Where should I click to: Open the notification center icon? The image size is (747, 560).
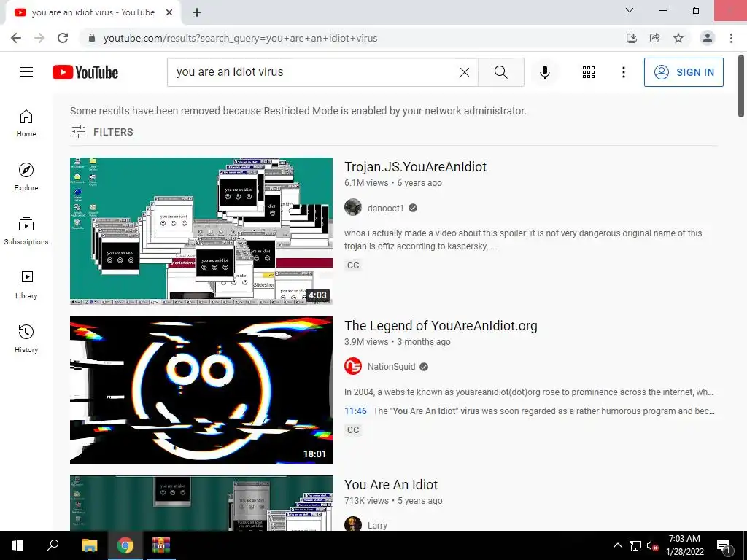[724, 546]
